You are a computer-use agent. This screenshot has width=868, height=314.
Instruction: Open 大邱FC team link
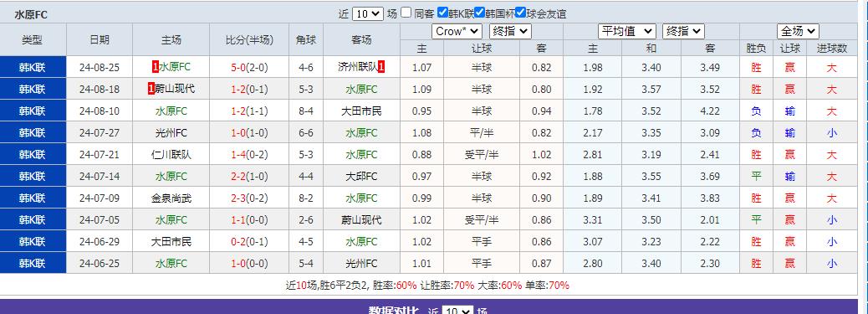361,177
